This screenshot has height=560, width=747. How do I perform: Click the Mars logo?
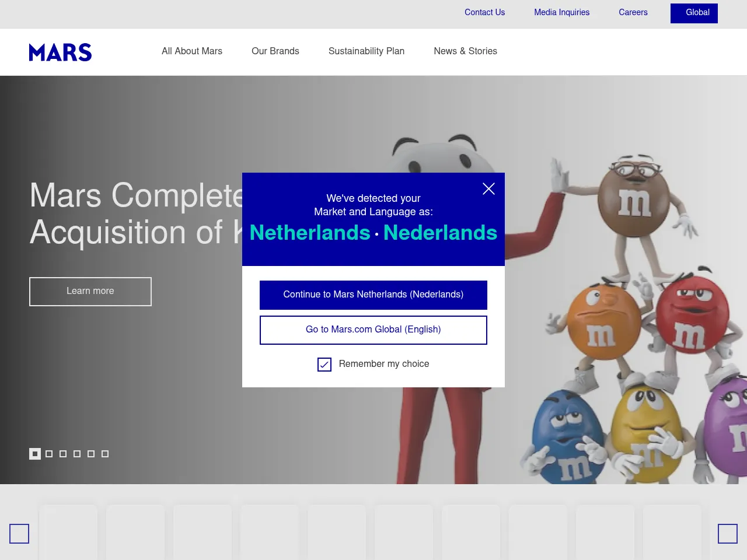pyautogui.click(x=60, y=52)
